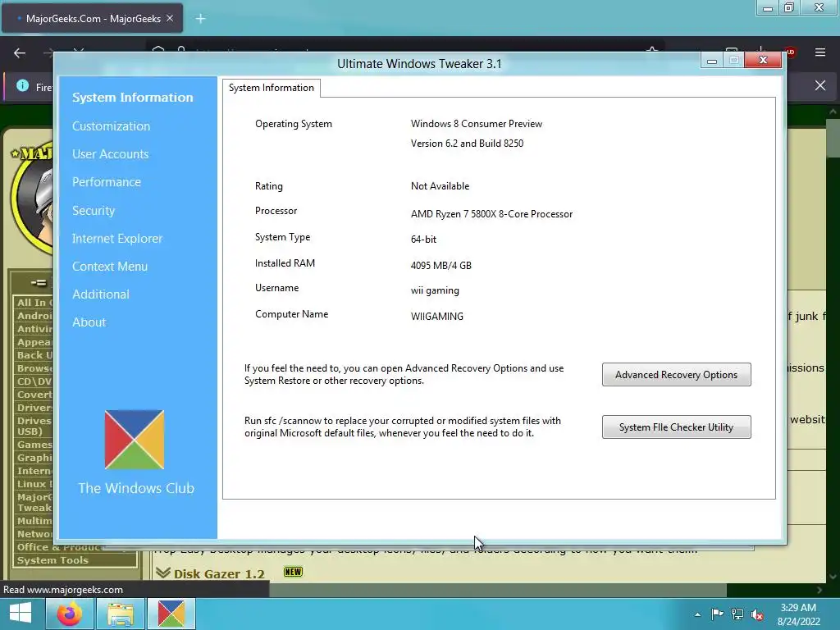
Task: Click the 64-bit system type value
Action: pos(423,240)
